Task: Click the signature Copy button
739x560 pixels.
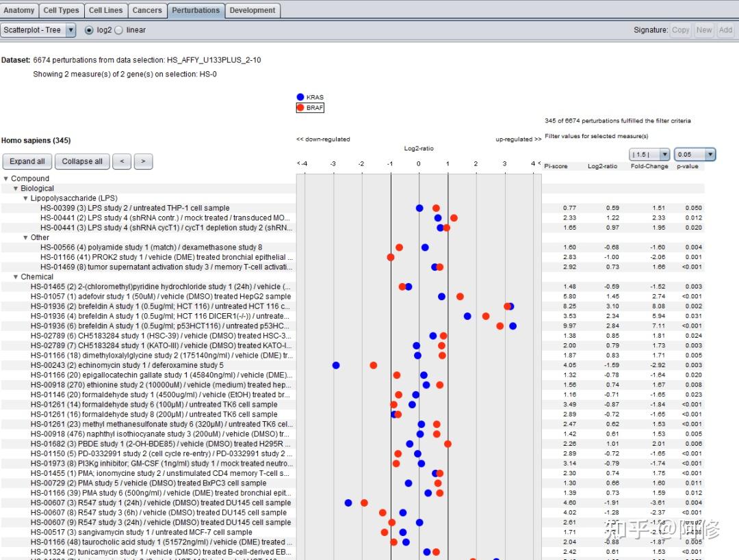Action: click(681, 30)
